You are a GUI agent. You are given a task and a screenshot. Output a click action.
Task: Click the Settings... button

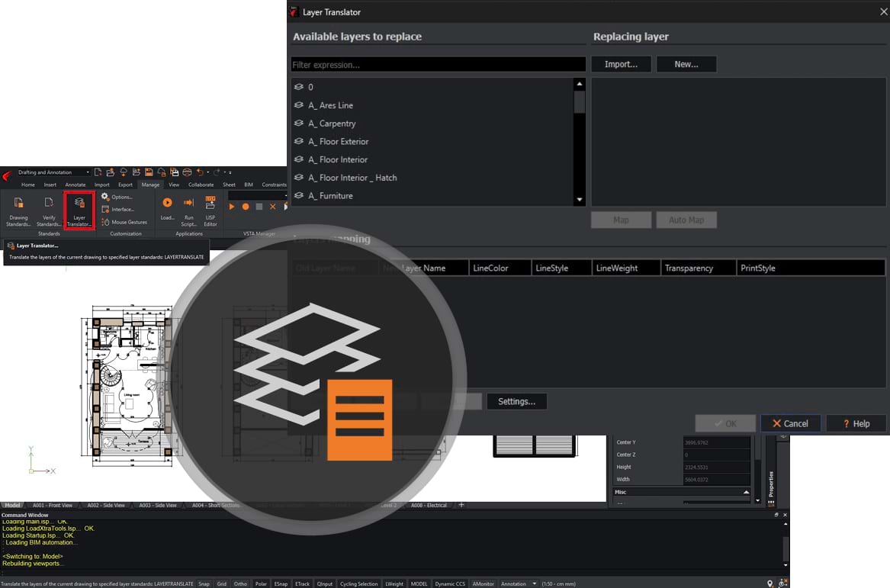(x=516, y=401)
